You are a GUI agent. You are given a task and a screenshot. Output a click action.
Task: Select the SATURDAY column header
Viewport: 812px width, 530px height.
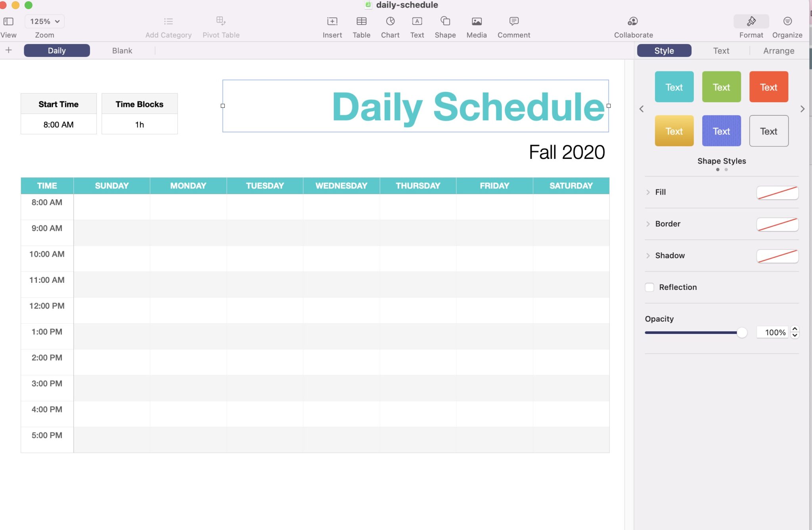571,185
